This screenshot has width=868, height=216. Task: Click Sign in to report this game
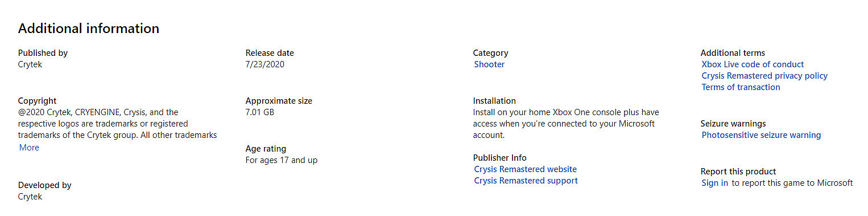714,183
